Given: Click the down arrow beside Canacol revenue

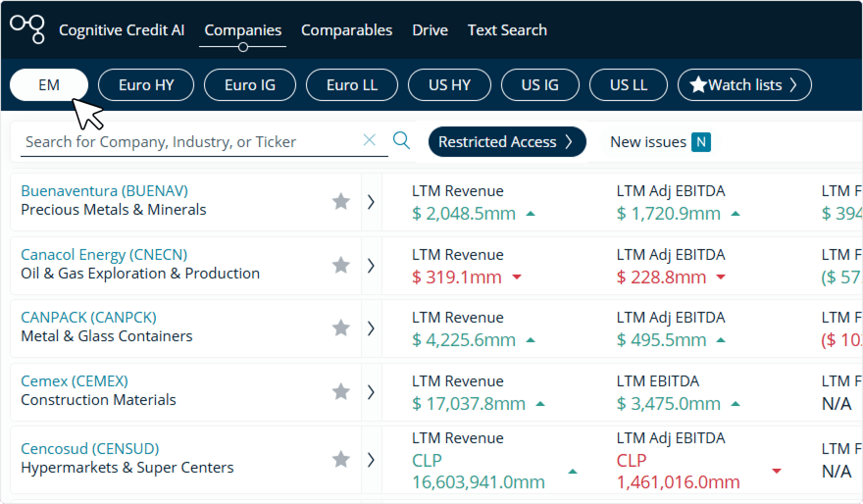Looking at the screenshot, I should click(517, 277).
